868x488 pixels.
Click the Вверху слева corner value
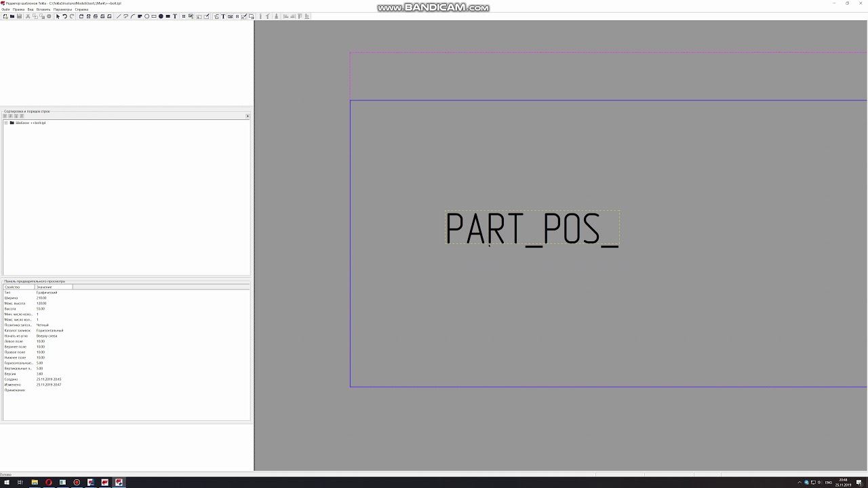47,335
